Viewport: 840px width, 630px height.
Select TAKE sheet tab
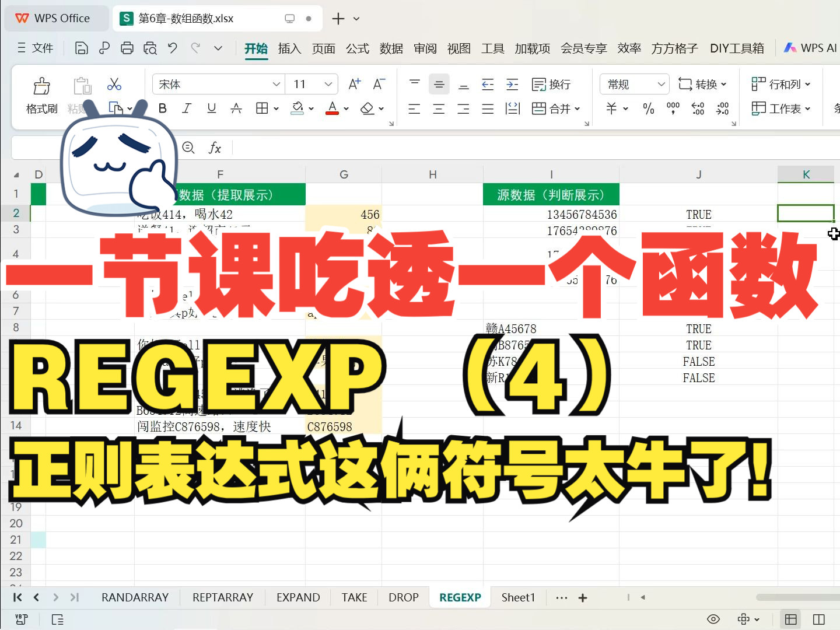tap(354, 597)
